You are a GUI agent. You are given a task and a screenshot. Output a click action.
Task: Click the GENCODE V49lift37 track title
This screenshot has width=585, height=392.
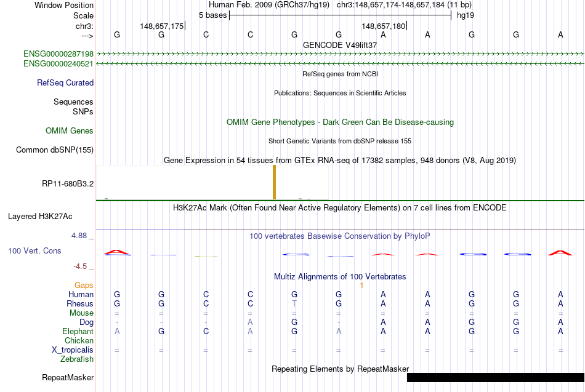click(x=340, y=45)
